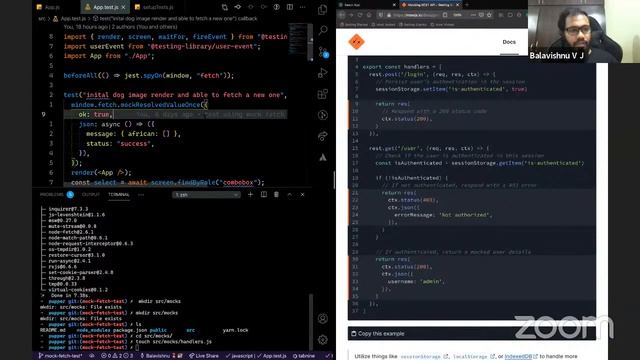The image size is (640, 360).
Task: Add a new terminal with the plus icon
Action: coord(250,195)
